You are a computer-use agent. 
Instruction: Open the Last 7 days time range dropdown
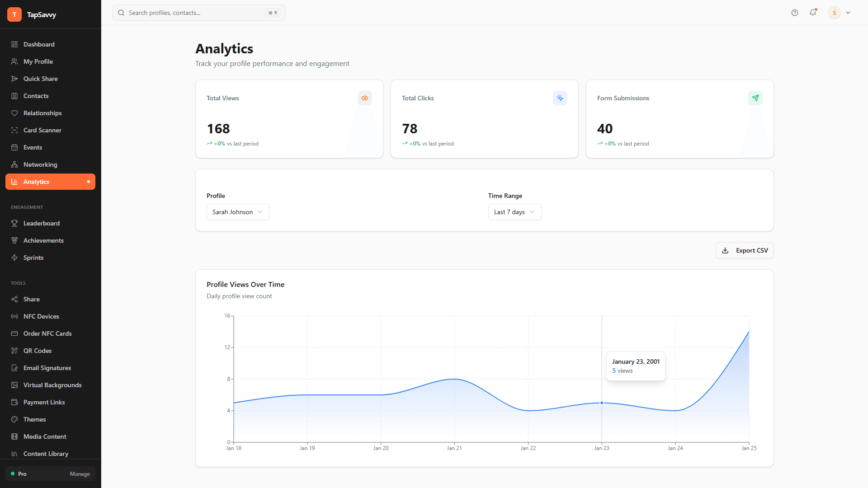tap(514, 212)
